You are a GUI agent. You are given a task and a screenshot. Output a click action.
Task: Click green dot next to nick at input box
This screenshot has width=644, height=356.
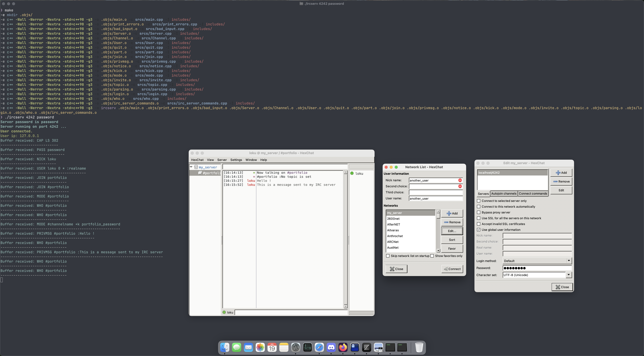[x=224, y=312]
